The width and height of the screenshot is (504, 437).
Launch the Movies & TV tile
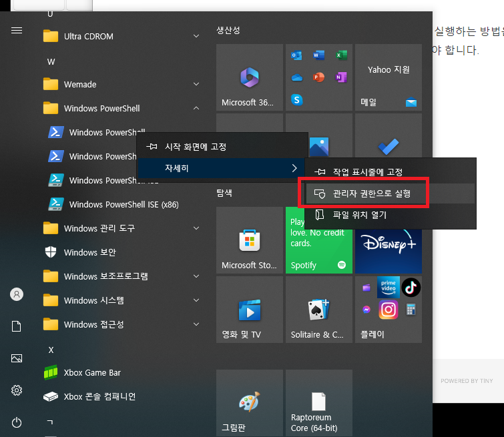pos(250,310)
